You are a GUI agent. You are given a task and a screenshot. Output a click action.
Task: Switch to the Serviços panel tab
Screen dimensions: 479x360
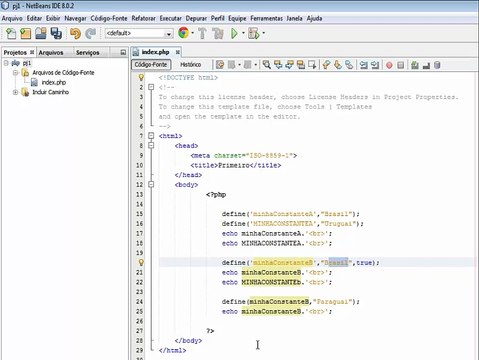tap(87, 52)
